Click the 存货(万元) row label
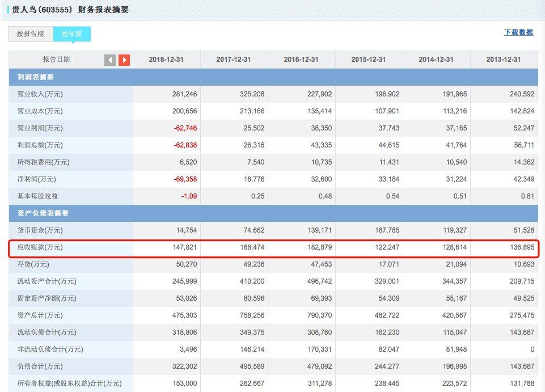Image resolution: width=545 pixels, height=392 pixels. [x=33, y=264]
